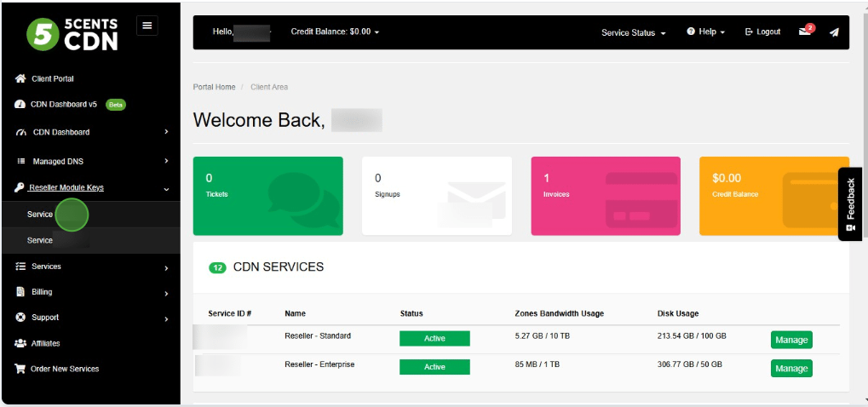868x407 pixels.
Task: Expand the Support submenu chevron
Action: [x=166, y=319]
